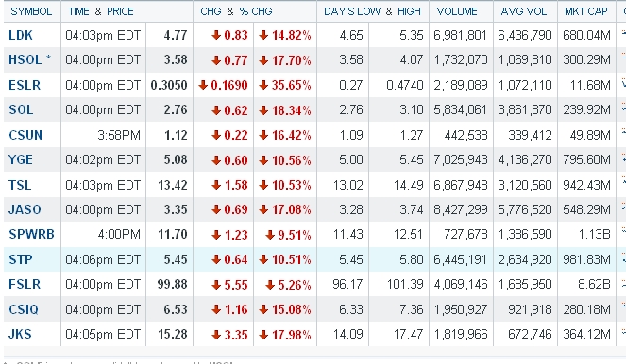Open the JKS symbol link
Viewport: 626px width, 364px height.
pos(20,334)
